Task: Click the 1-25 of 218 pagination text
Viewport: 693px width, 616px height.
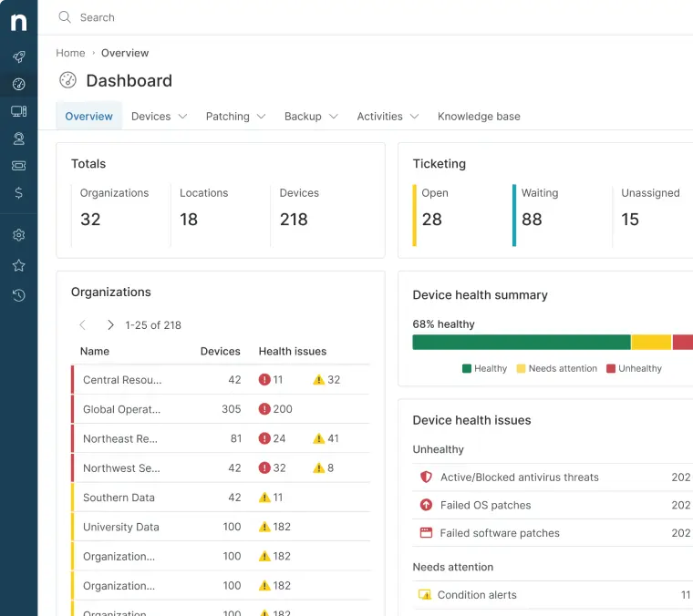Action: point(153,325)
